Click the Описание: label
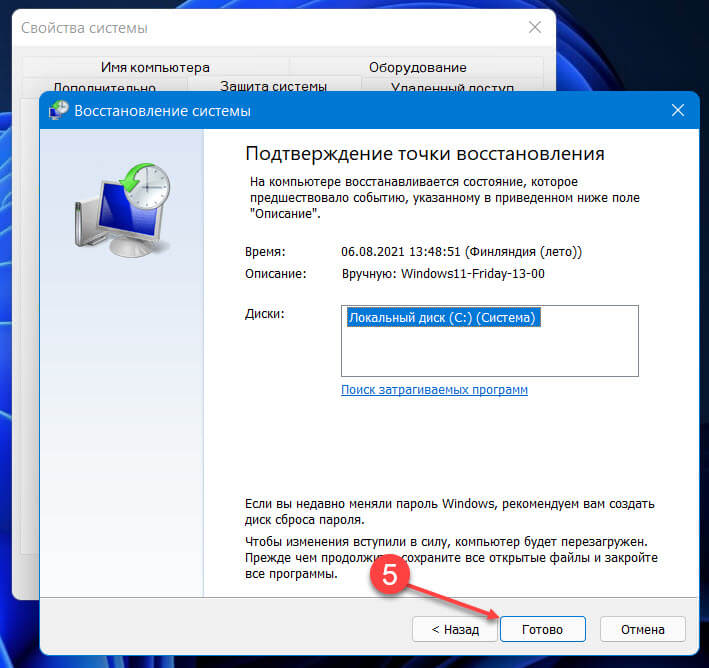Screen dimensions: 709x668 (275, 274)
